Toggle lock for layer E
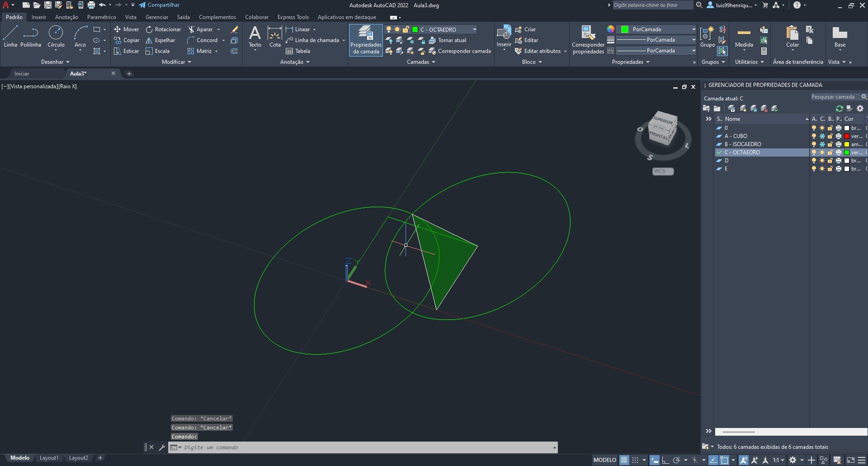Viewport: 868px width, 466px height. [830, 169]
